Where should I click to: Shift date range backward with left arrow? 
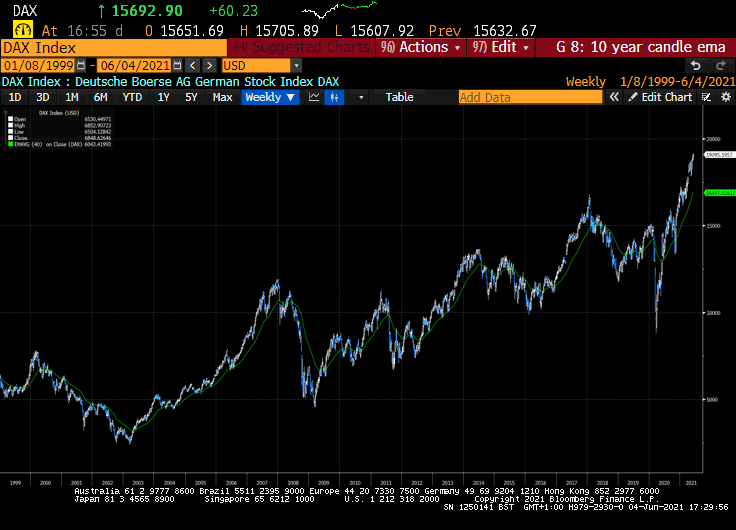coord(192,65)
